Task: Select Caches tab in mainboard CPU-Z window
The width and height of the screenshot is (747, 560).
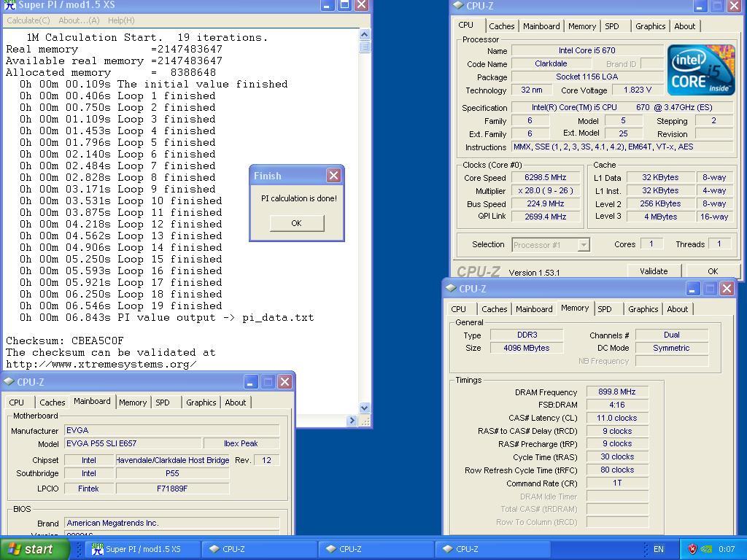Action: (53, 402)
